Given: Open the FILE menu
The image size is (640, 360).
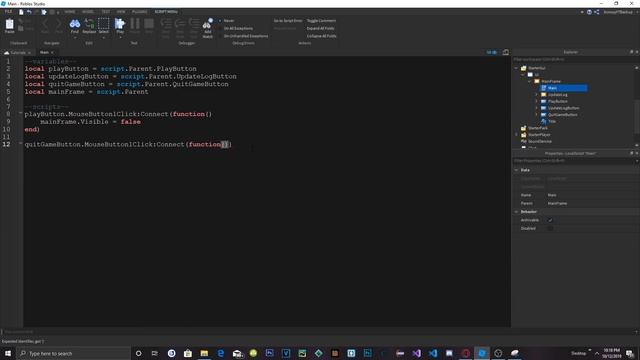Looking at the screenshot, I should click(8, 12).
